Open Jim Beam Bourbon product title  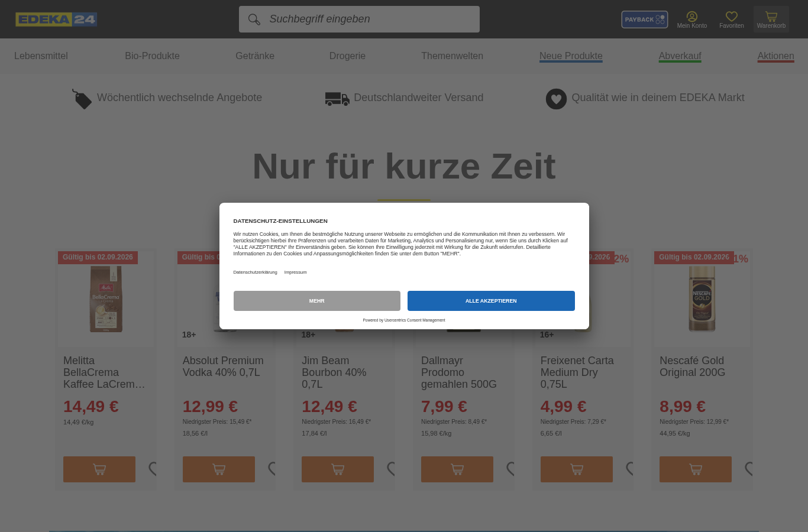click(334, 372)
